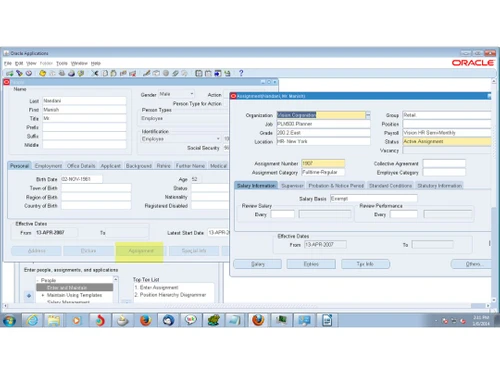Open the Google Talk taskbar icon
This screenshot has width=500, height=375.
pos(191,321)
